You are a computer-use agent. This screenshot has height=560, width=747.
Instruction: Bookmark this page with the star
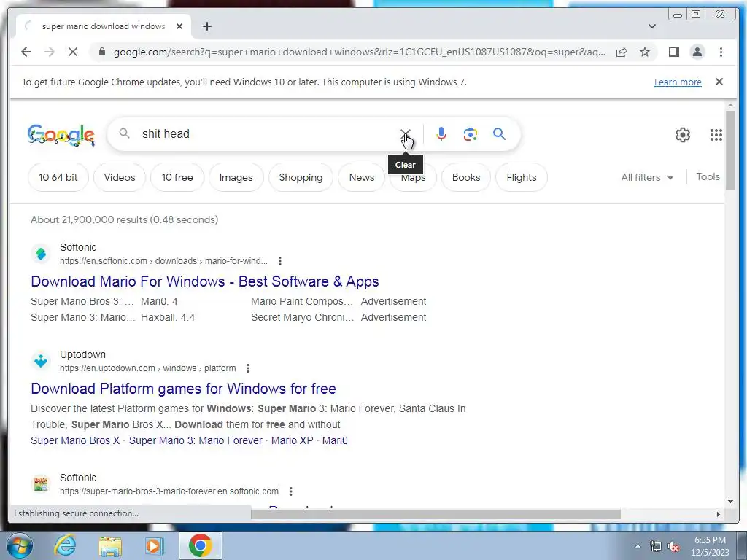click(x=645, y=52)
